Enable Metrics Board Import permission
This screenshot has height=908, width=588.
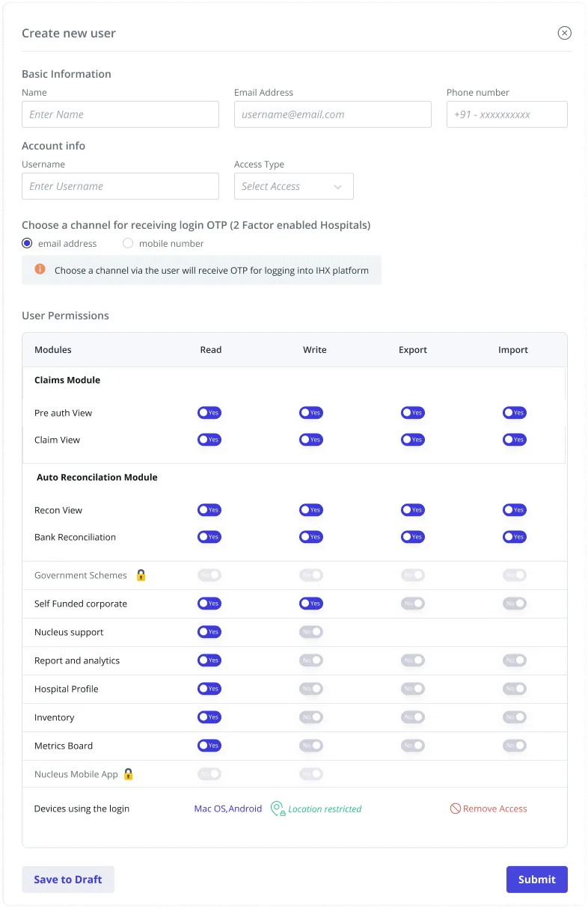point(515,746)
